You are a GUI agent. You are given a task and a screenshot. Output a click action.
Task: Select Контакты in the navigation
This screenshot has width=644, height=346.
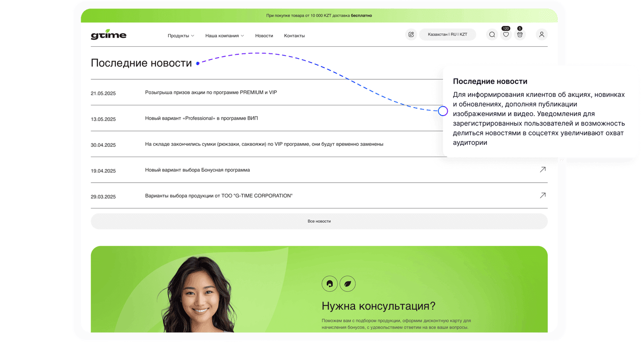coord(294,35)
